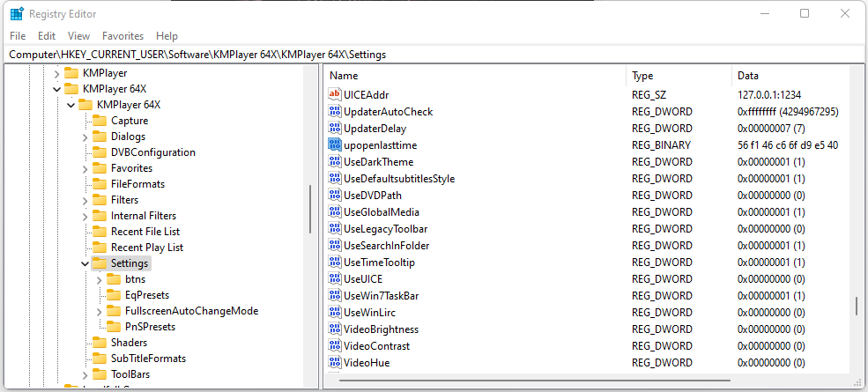868x392 pixels.
Task: Click the VideoBrightness DWORD icon
Action: 334,329
